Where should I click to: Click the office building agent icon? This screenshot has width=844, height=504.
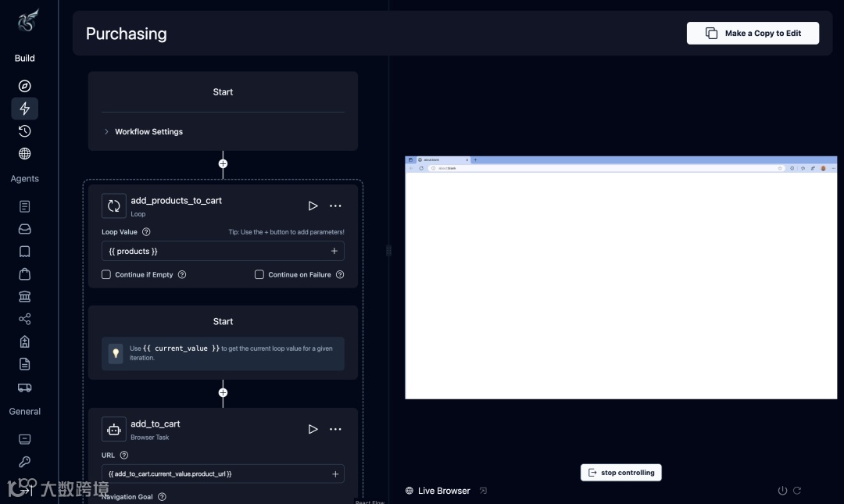point(24,342)
